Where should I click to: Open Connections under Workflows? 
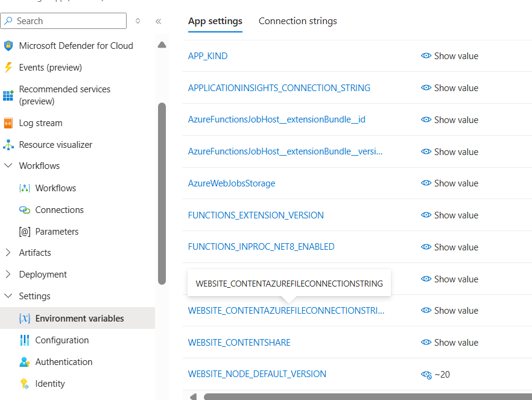click(59, 210)
